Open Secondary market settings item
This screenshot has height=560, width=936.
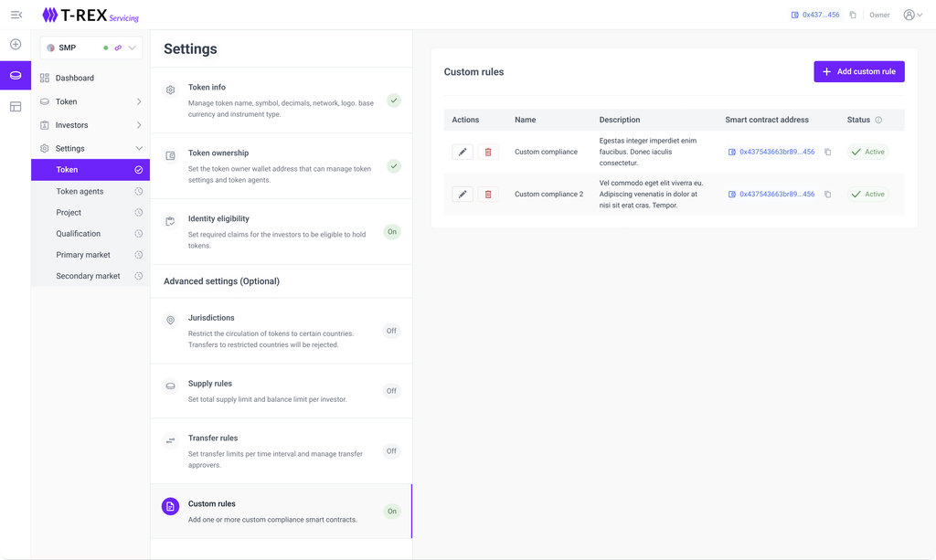(x=88, y=276)
